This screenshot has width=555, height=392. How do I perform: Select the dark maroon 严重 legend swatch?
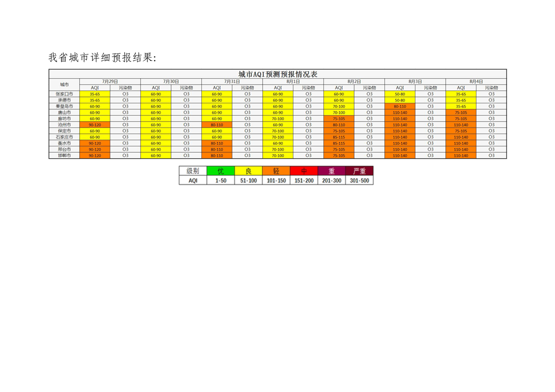359,171
